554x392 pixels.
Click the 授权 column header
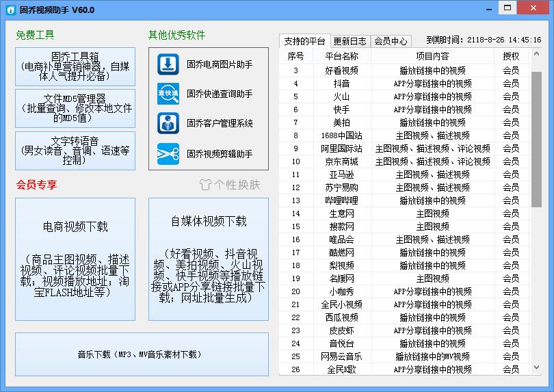[511, 56]
